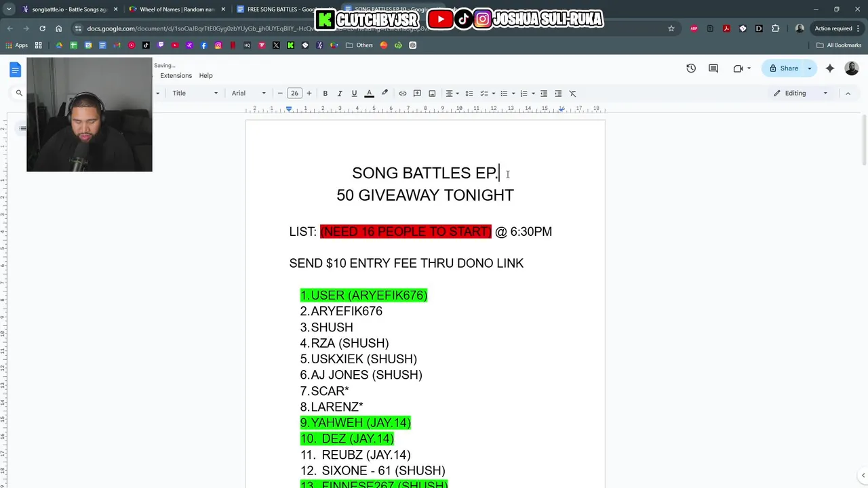Open the Title paragraph style dropdown
The height and width of the screenshot is (488, 868).
pyautogui.click(x=195, y=93)
